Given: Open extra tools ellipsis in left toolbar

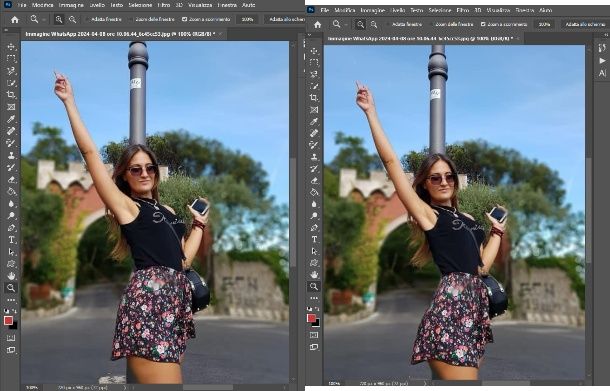Looking at the screenshot, I should click(11, 300).
